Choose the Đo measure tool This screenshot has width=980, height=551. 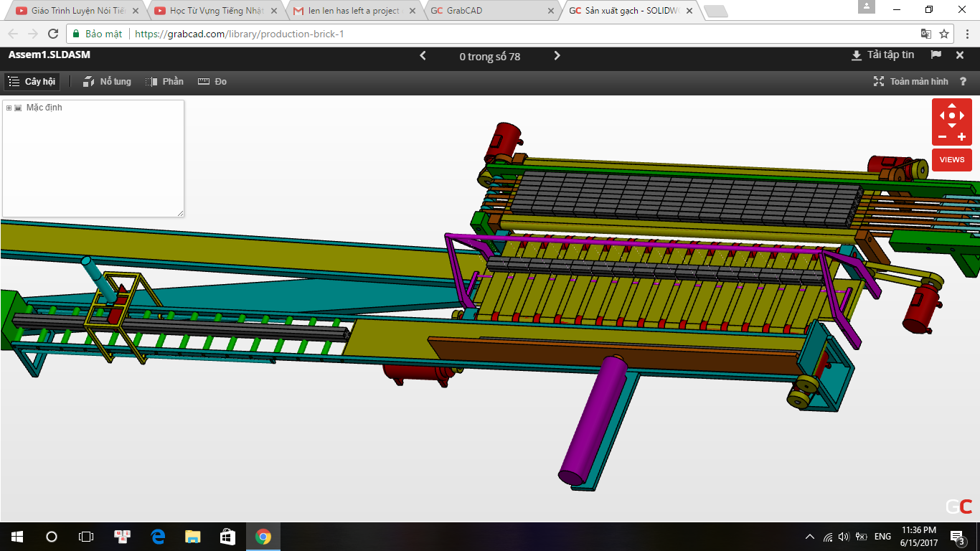coord(212,82)
